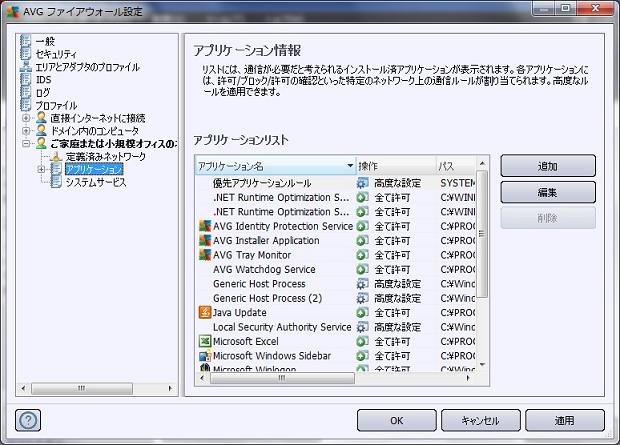Click the 一般 page icon in tree
The image size is (620, 445).
point(26,41)
